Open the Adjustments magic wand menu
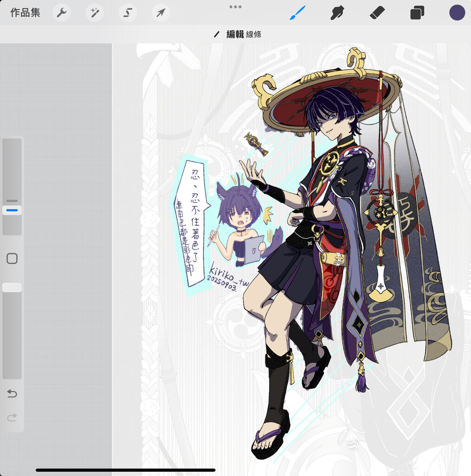 pos(94,13)
